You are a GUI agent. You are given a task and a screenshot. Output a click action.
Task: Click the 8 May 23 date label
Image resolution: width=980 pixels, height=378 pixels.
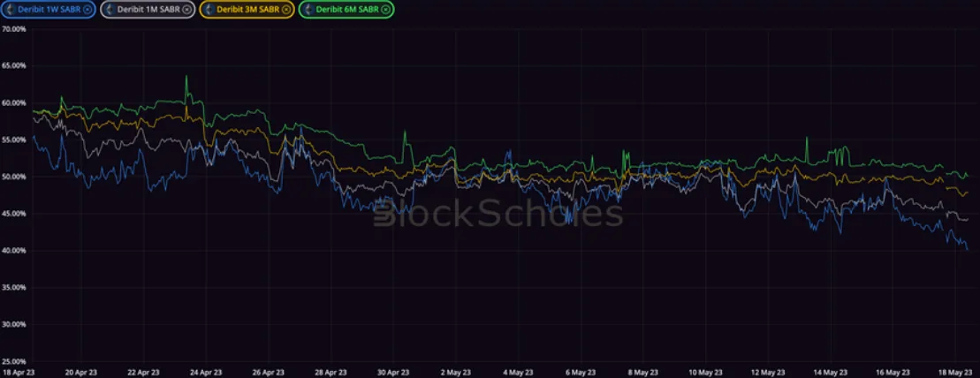tap(643, 372)
